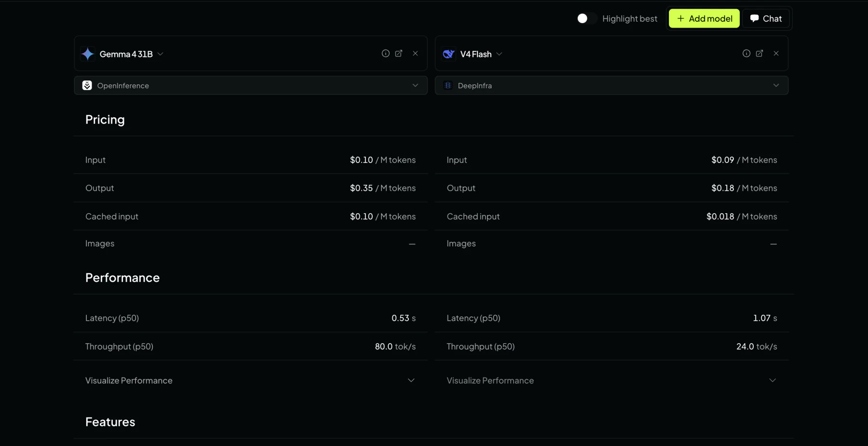Image resolution: width=868 pixels, height=446 pixels.
Task: Click the 0.53 s latency value
Action: pos(404,318)
